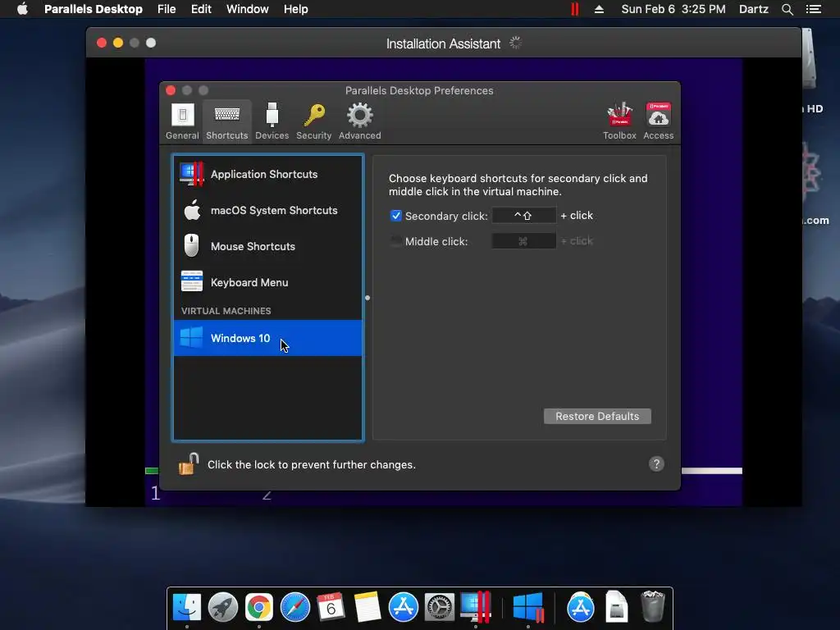Close the Installation Assistant window
The height and width of the screenshot is (630, 840).
[102, 43]
